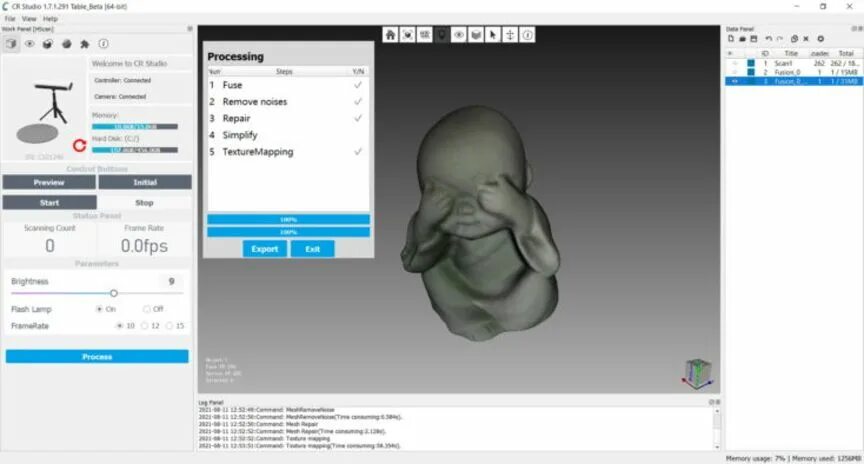Click the Stop button
The image size is (864, 464).
(144, 203)
